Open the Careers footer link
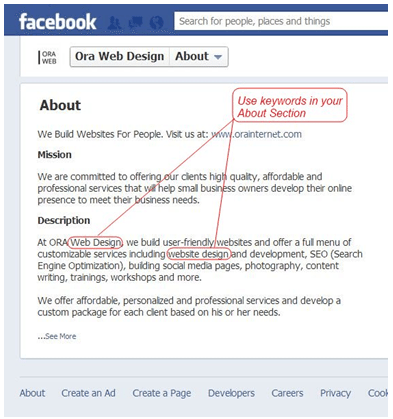This screenshot has height=419, width=393. (x=287, y=393)
